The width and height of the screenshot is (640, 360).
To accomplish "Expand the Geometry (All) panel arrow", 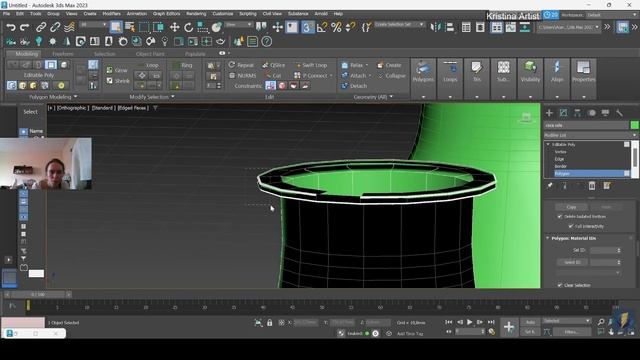I will point(391,97).
